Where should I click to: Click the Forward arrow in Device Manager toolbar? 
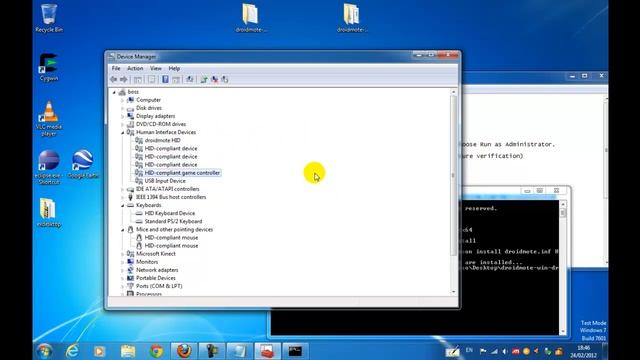point(124,80)
